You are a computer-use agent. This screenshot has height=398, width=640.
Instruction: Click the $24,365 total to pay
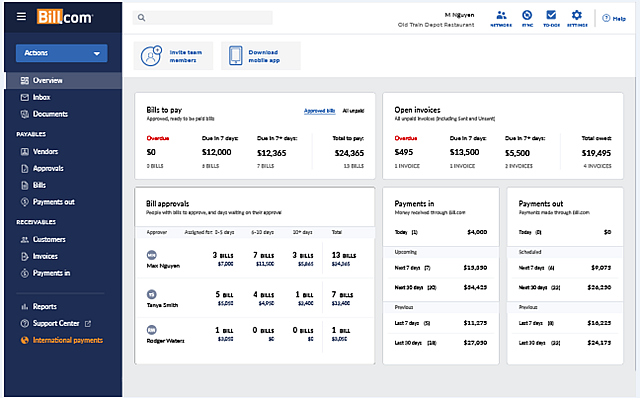pos(349,153)
